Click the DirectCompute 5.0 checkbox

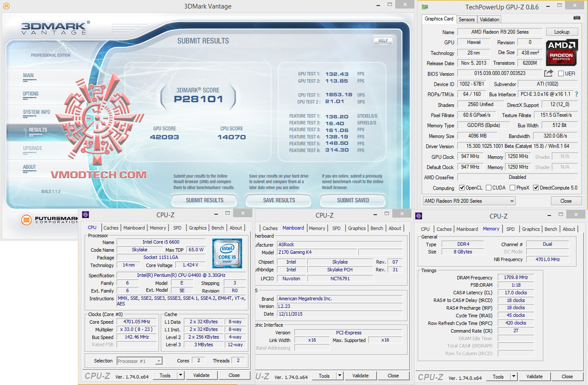(536, 188)
